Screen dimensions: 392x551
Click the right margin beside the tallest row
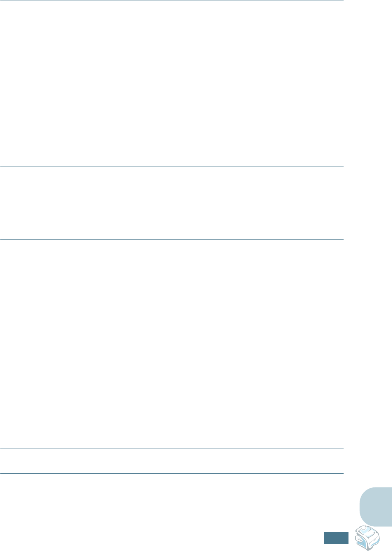(x=368, y=344)
